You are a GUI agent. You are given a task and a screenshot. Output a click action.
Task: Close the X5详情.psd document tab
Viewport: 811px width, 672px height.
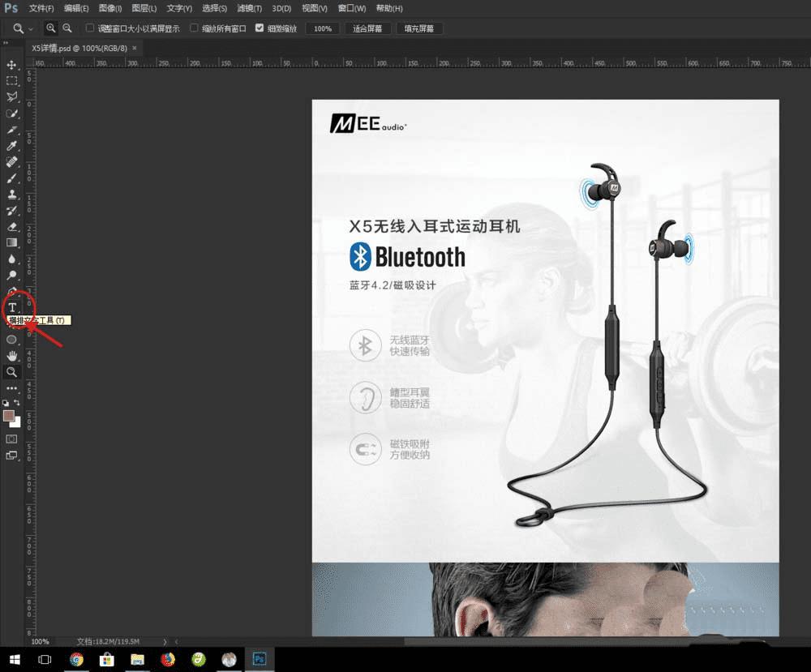135,48
